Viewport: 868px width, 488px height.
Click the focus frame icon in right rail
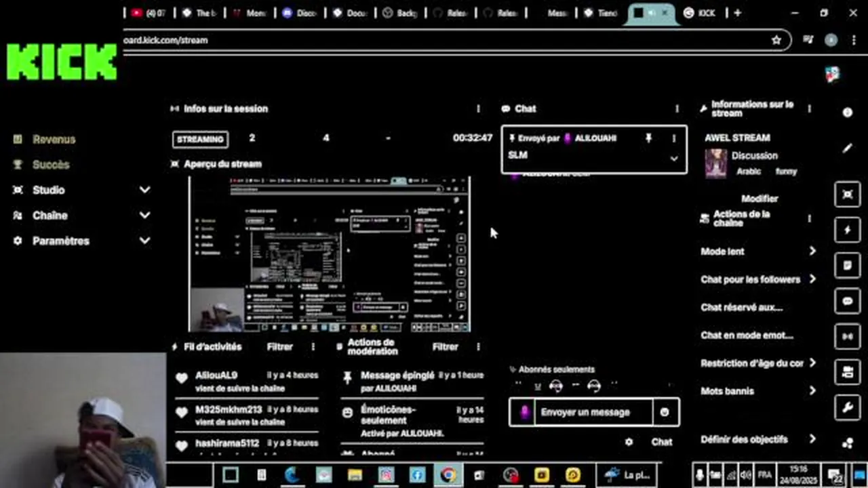click(x=847, y=195)
